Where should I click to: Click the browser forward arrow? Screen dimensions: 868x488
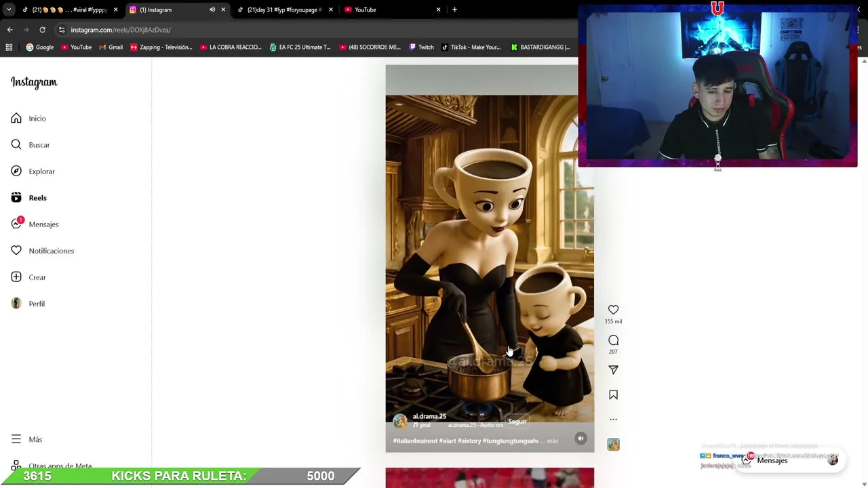click(26, 30)
